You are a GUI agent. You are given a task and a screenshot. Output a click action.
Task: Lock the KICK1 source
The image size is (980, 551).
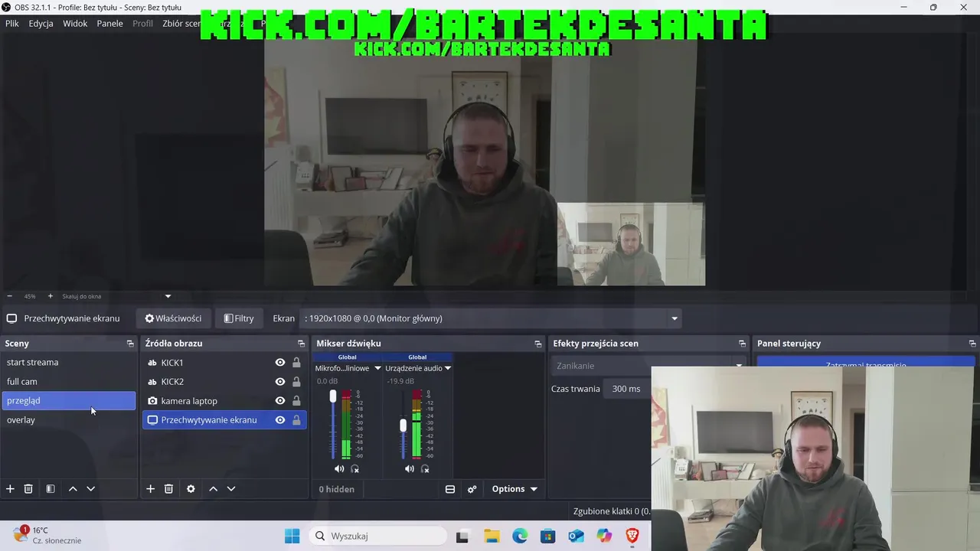coord(296,363)
